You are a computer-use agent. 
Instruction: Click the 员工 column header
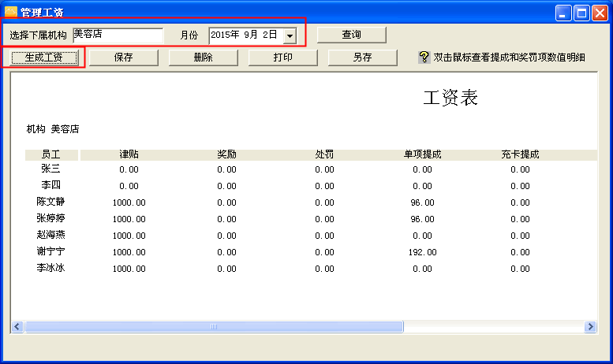pyautogui.click(x=50, y=154)
